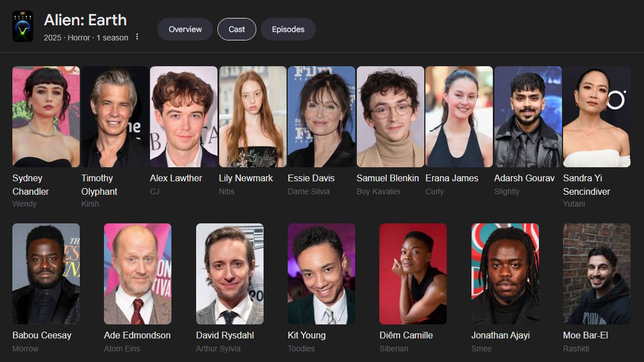This screenshot has height=362, width=644.
Task: Select Alex Lawther's thumbnail
Action: point(184,117)
